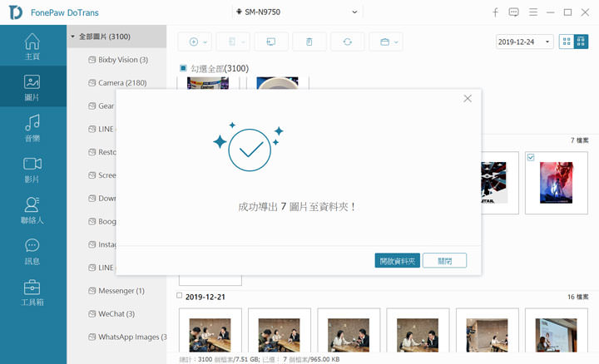Open the Videos (影片) section
The image size is (599, 364).
pos(32,169)
